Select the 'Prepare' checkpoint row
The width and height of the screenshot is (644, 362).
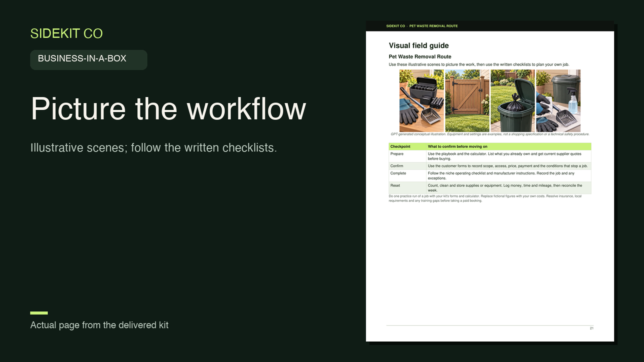pos(490,156)
